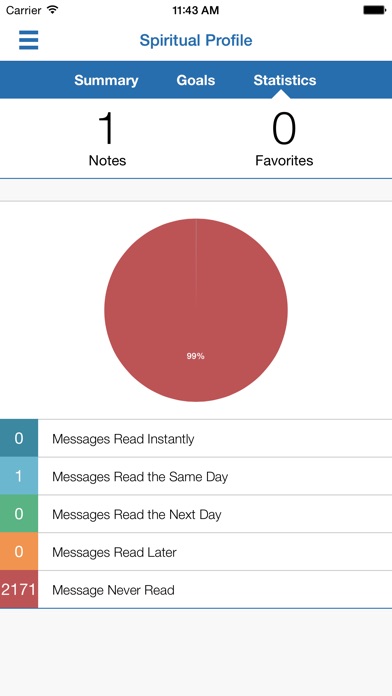Select Message Never Read row

[x=196, y=589]
